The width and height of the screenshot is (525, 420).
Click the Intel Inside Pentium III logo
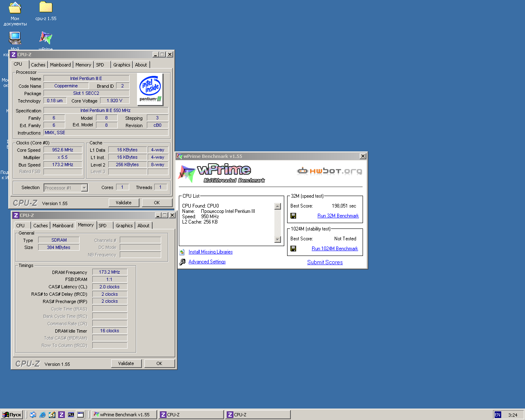pyautogui.click(x=150, y=89)
